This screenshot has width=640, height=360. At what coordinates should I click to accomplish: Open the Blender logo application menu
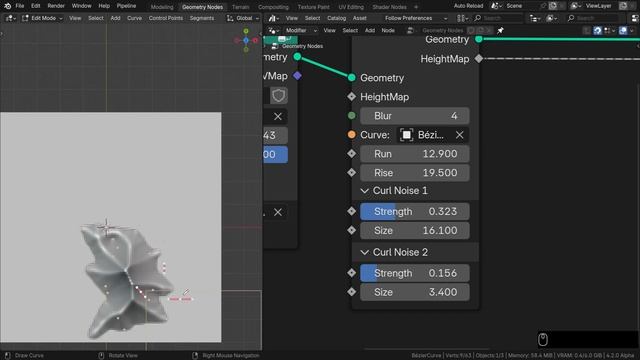click(x=7, y=6)
